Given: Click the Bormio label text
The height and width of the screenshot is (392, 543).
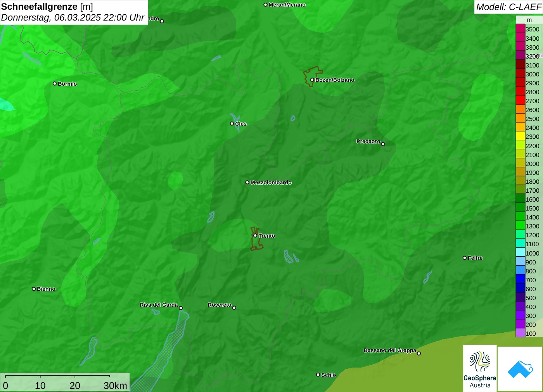Looking at the screenshot, I should coord(67,84).
